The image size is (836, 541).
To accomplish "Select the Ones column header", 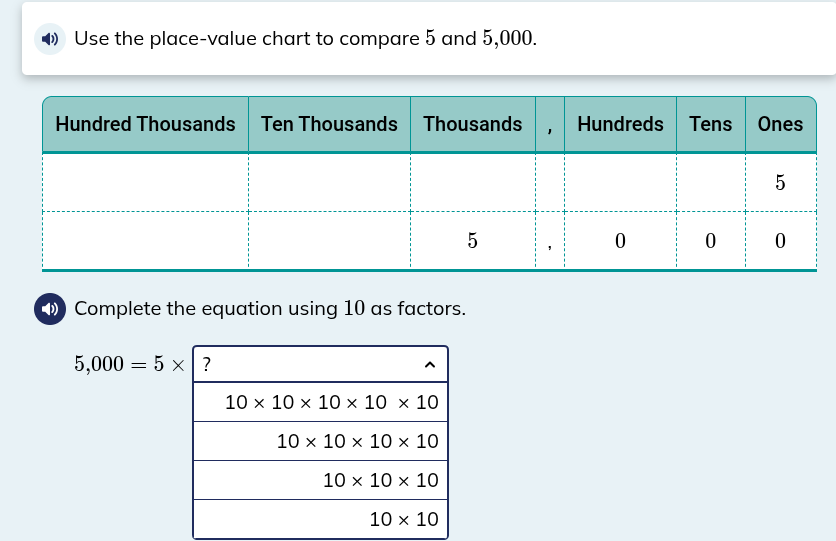I will tap(780, 124).
